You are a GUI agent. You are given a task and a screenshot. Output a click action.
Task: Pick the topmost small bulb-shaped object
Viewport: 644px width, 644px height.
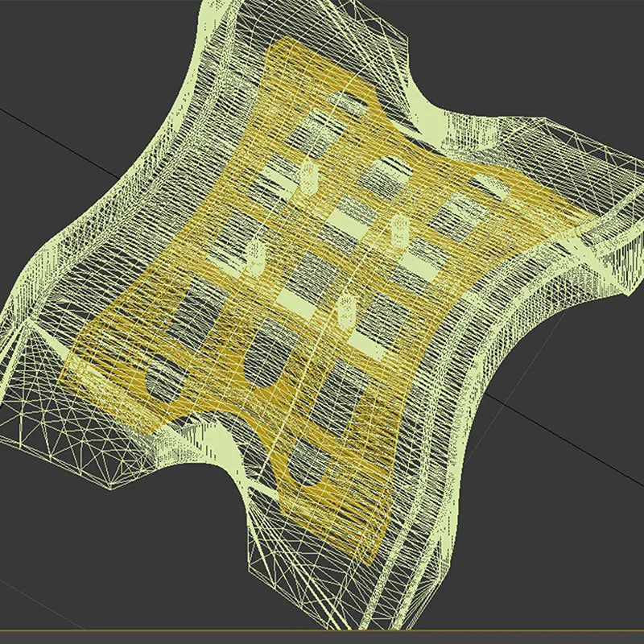pyautogui.click(x=308, y=176)
